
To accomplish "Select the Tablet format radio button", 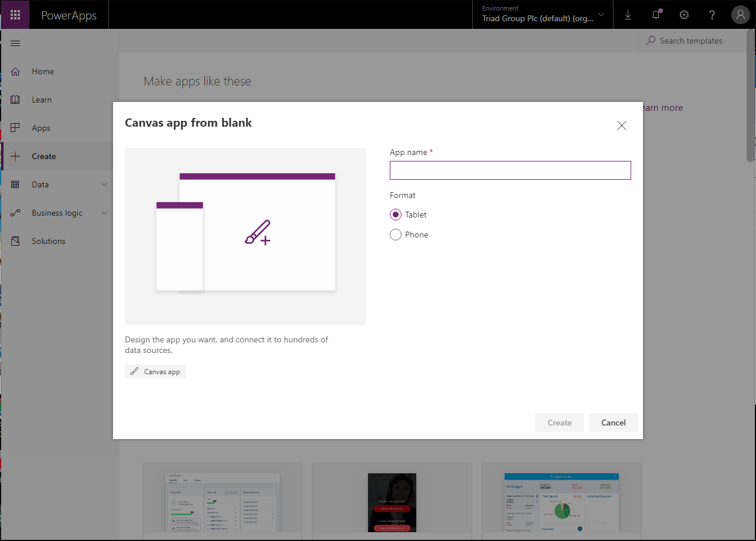I will [396, 215].
